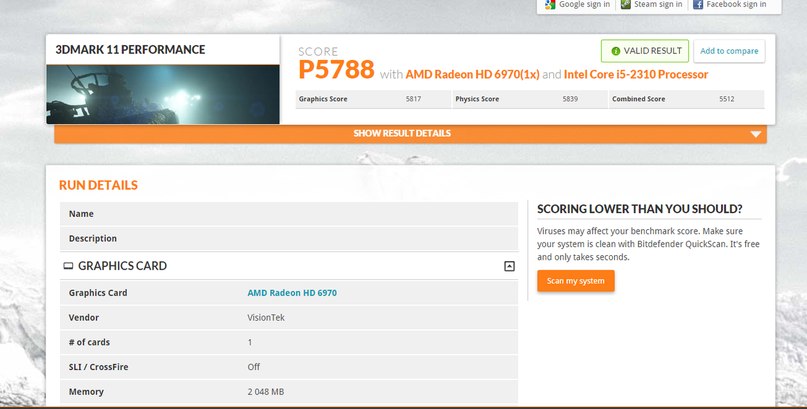The height and width of the screenshot is (409, 807).
Task: Sign in with Google text link
Action: (x=584, y=4)
